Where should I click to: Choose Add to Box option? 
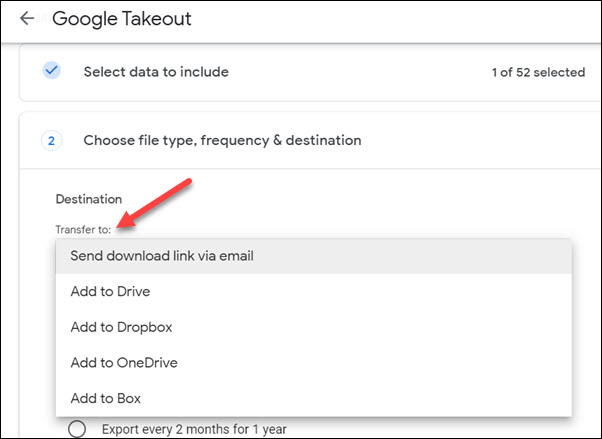tap(314, 398)
